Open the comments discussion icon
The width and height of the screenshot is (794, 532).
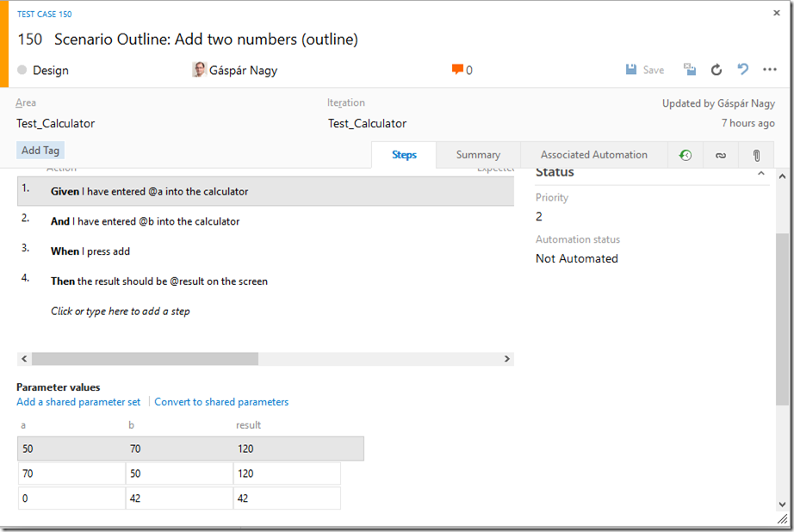tap(457, 70)
